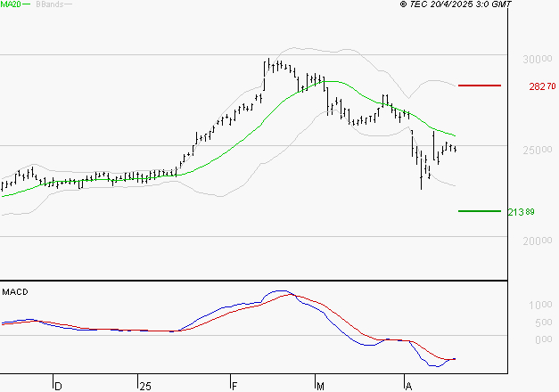Click the M month marker on time axis

point(320,386)
